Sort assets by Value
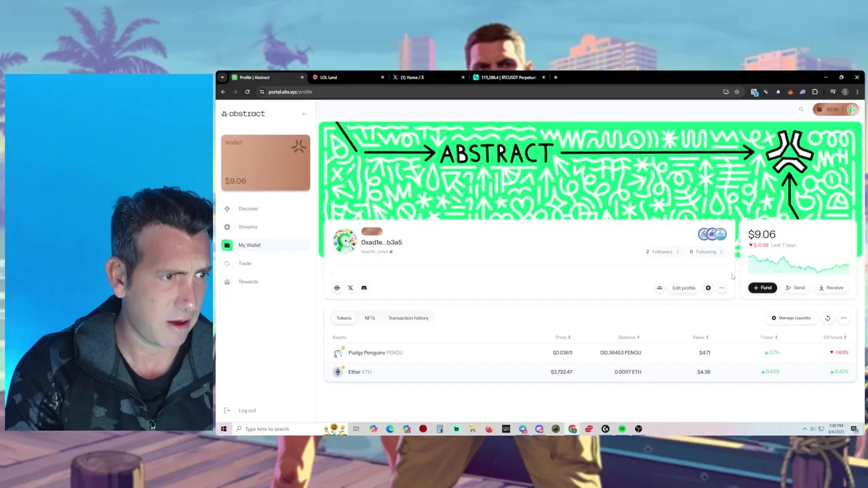The height and width of the screenshot is (488, 868). click(700, 338)
